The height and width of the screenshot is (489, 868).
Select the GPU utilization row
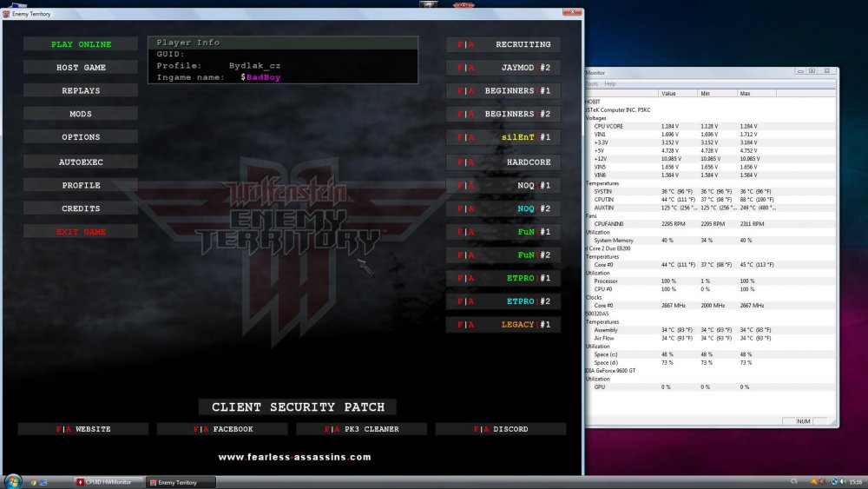(x=711, y=387)
